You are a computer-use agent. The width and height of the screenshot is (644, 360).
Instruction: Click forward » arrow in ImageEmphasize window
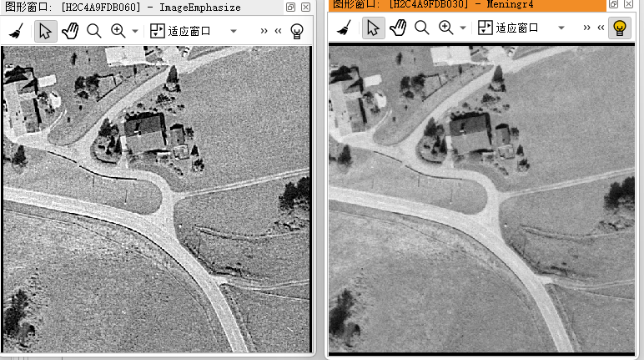[x=264, y=31]
